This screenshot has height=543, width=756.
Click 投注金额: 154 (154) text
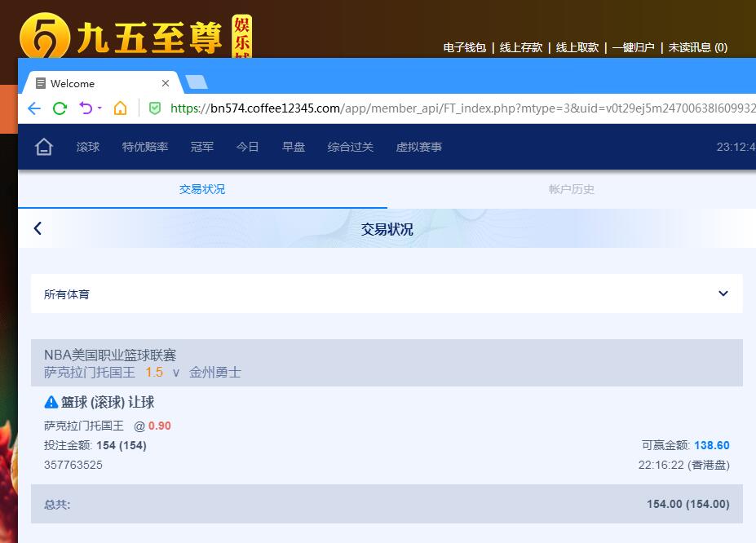pyautogui.click(x=95, y=445)
